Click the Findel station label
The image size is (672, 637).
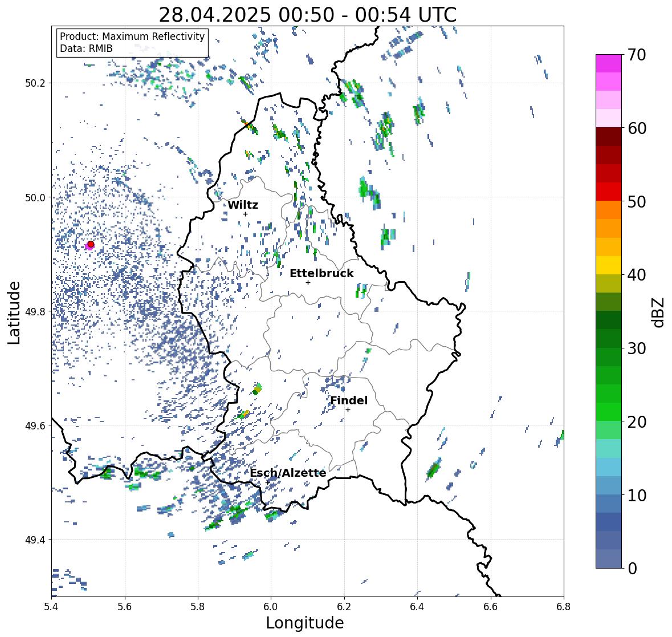[348, 400]
